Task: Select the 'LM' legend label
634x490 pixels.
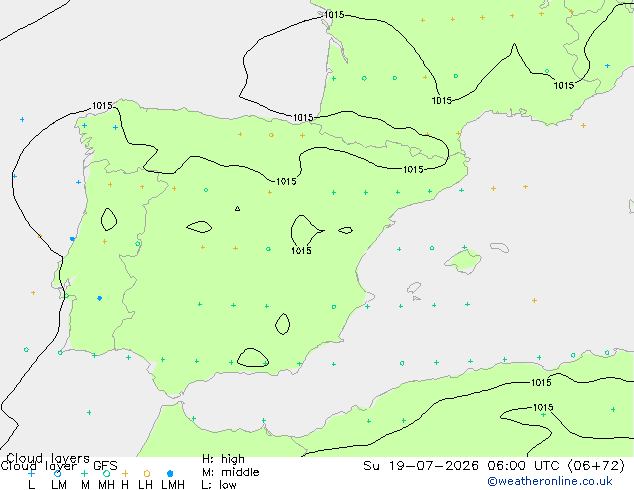Action: (59, 484)
